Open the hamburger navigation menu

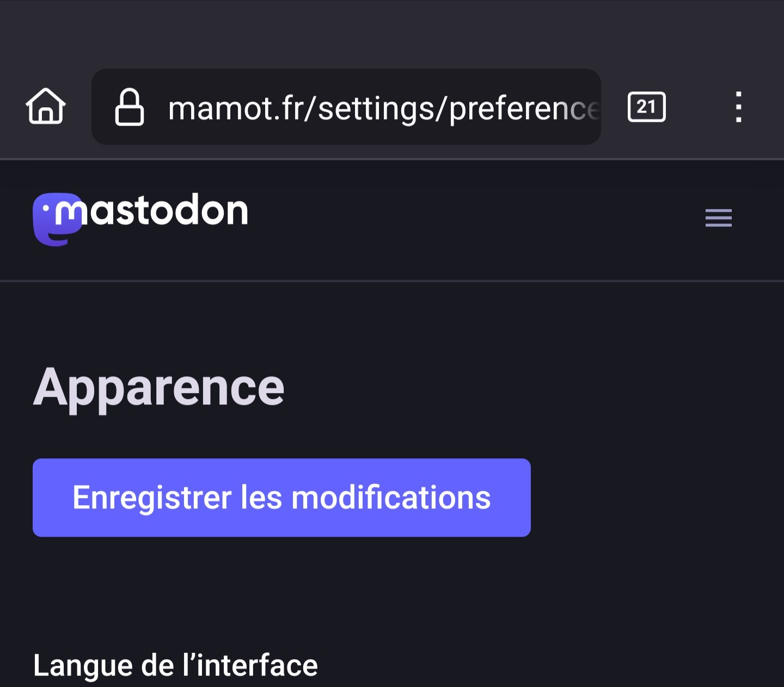tap(718, 218)
